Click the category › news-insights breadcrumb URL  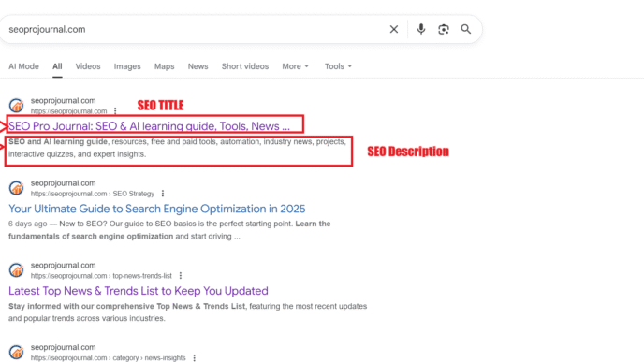point(108,358)
